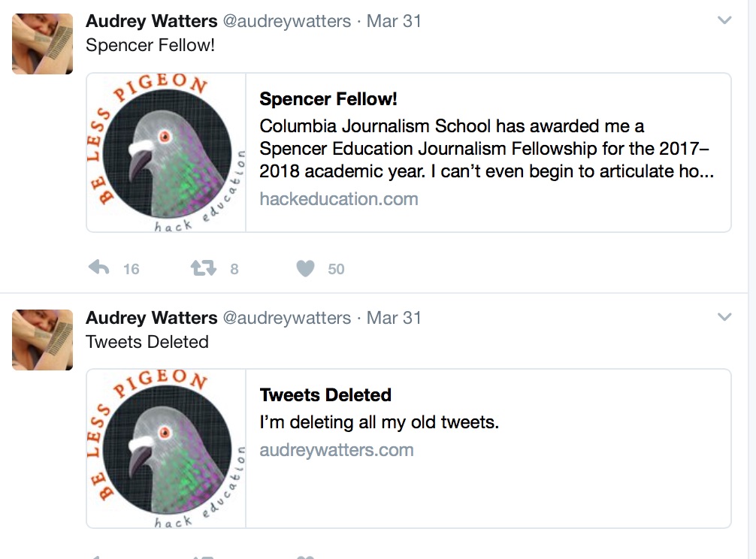
Task: Click the @audreywatters handle on the Tweets Deleted tweet
Action: [287, 318]
